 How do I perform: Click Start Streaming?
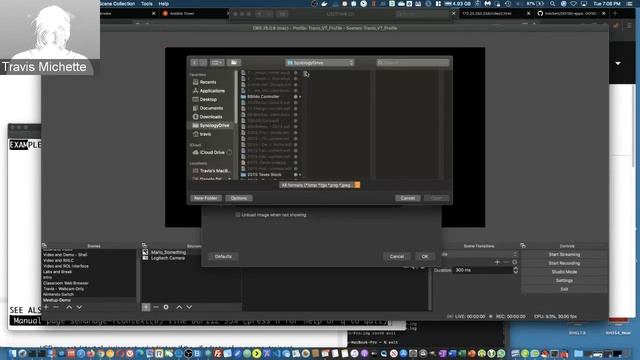coord(564,254)
